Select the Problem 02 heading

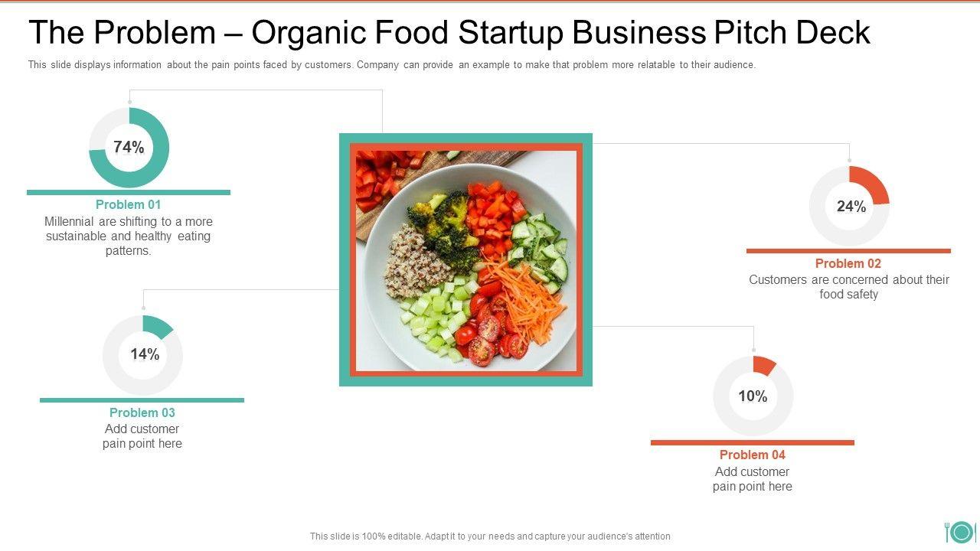click(848, 263)
